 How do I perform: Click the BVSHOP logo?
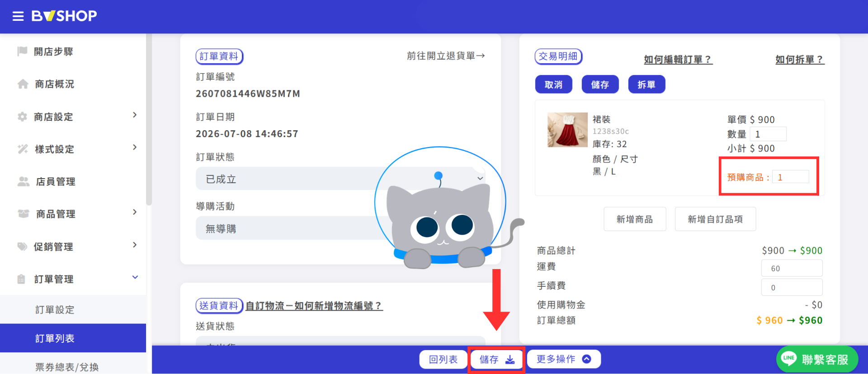click(x=64, y=16)
